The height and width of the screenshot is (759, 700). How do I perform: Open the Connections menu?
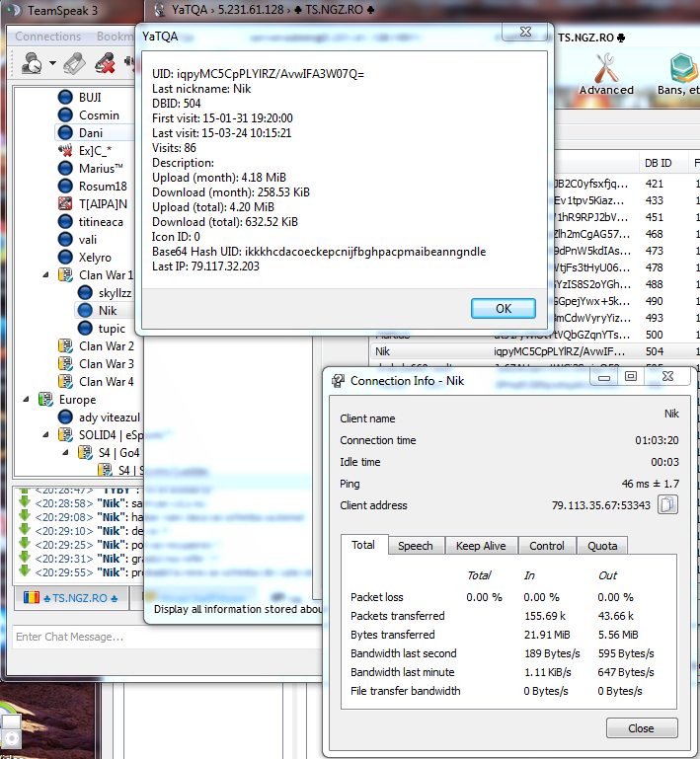point(48,37)
